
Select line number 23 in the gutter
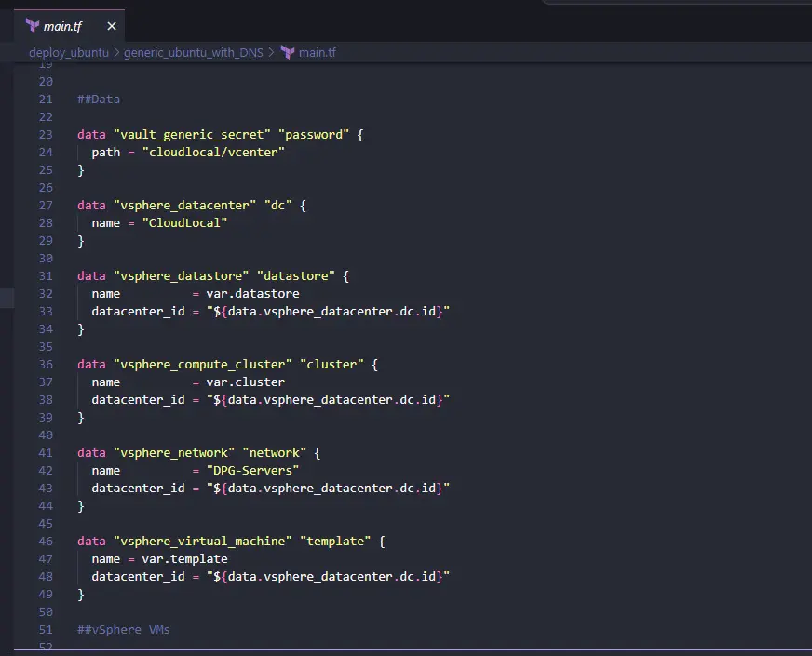pos(46,134)
